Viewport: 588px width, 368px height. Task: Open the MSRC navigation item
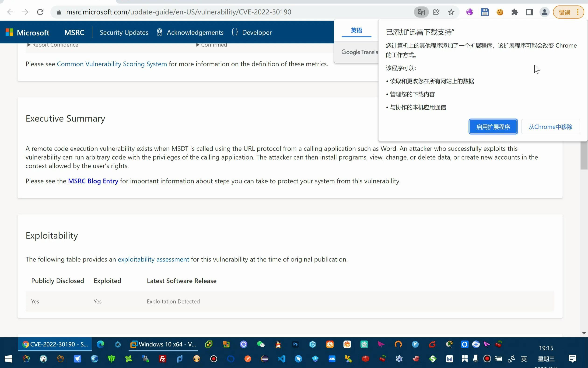click(74, 32)
